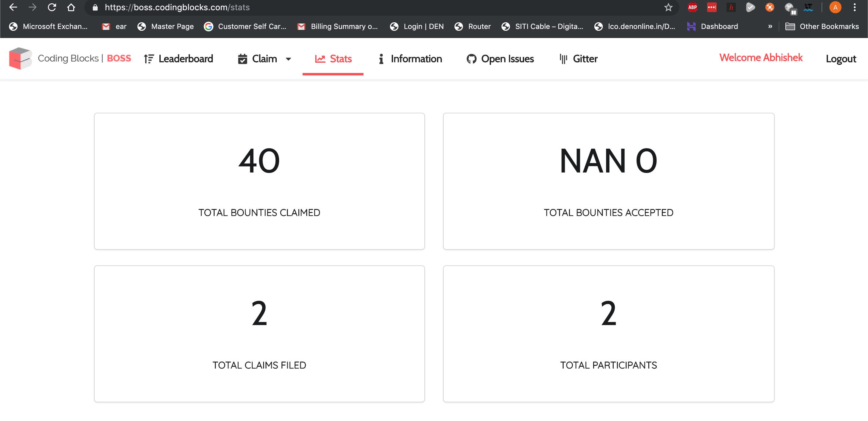868x421 pixels.
Task: Open the Gitter chat link
Action: tap(578, 59)
